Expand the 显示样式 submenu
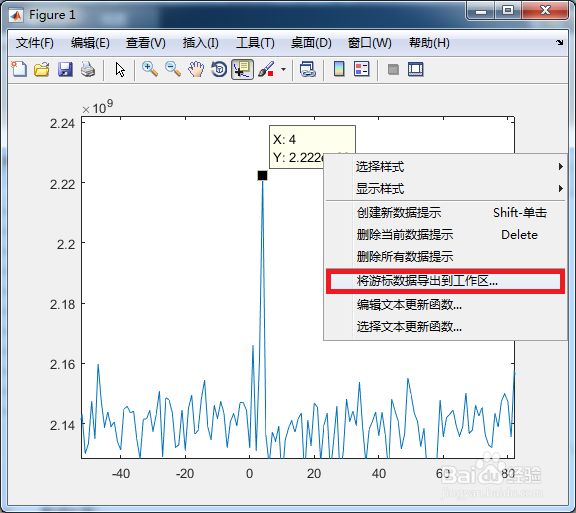This screenshot has height=513, width=576. [x=445, y=189]
